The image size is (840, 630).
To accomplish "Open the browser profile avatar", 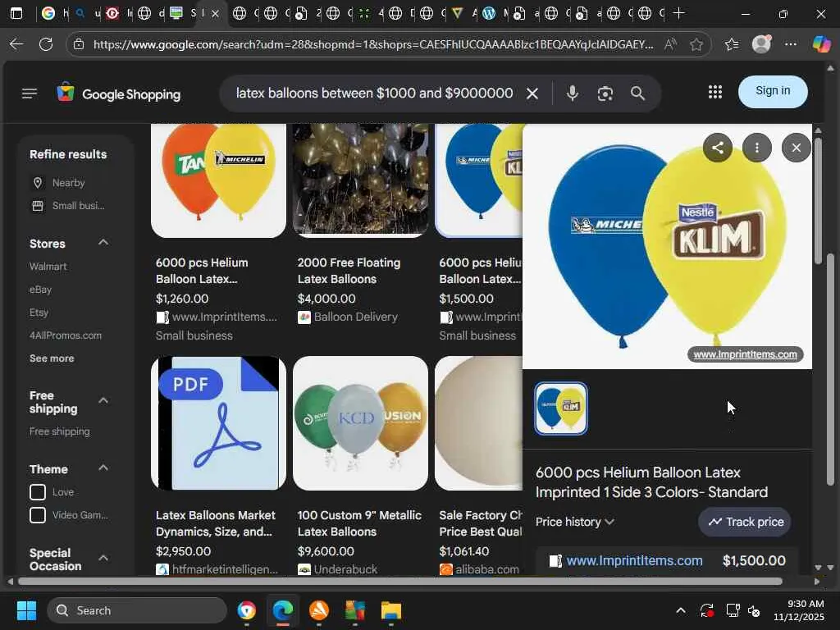I will coord(761,44).
